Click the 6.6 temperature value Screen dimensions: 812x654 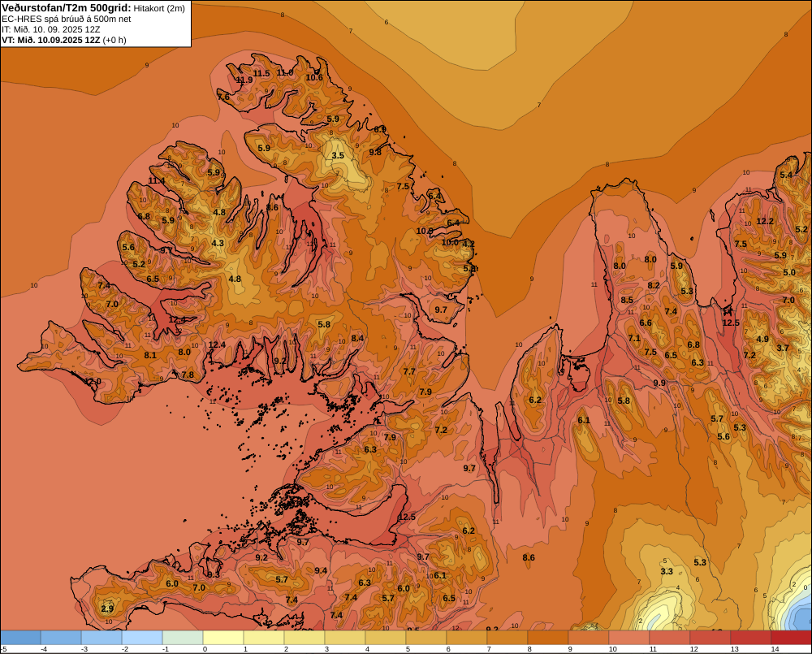click(x=646, y=323)
